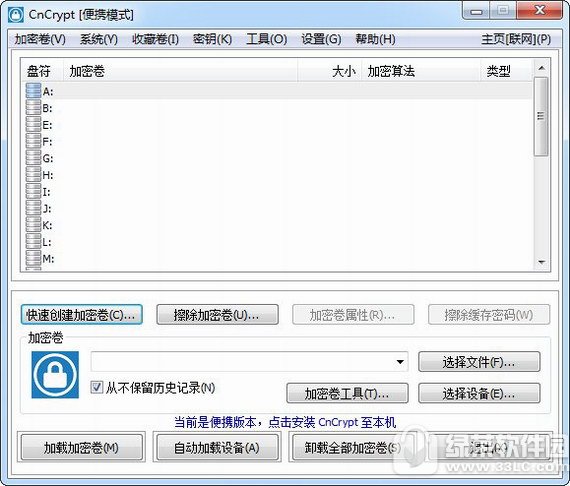Viewport: 570px width, 486px height.
Task: Click the drive L: icon
Action: (33, 241)
